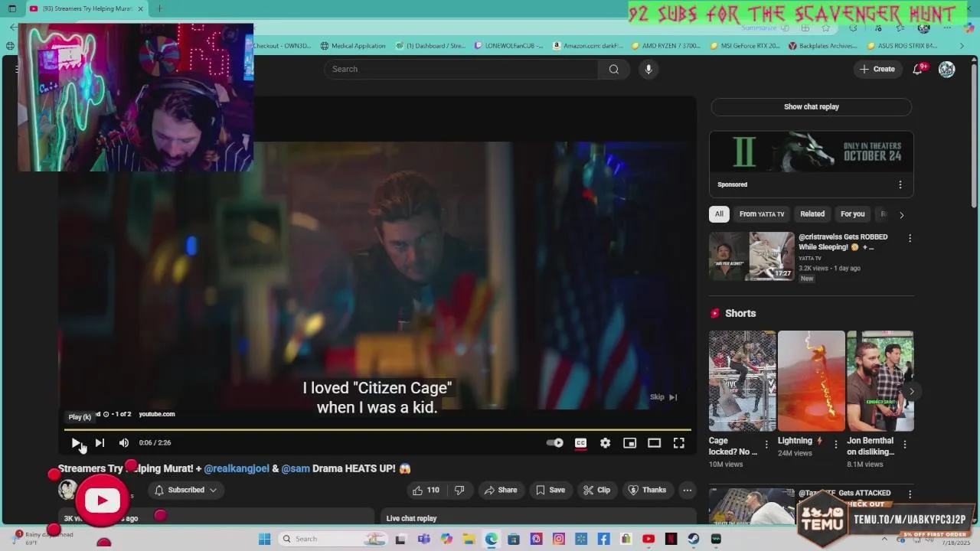Open the @sam channel link

click(x=296, y=468)
